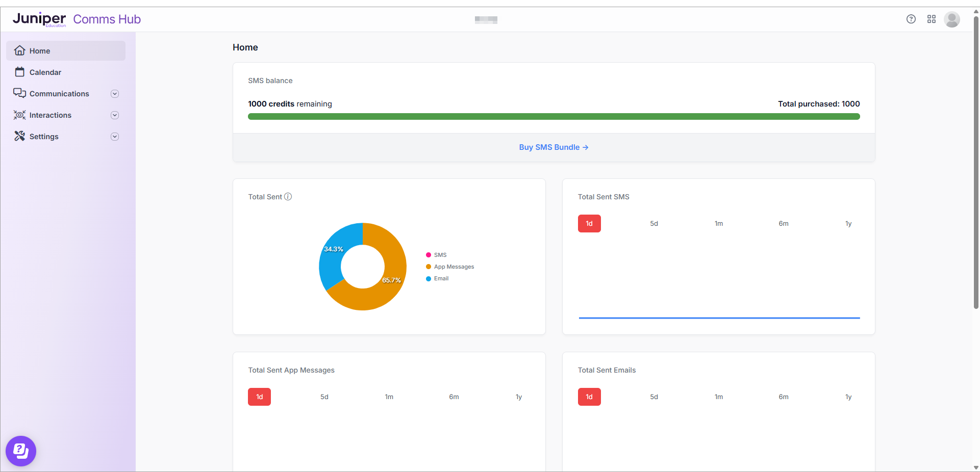Expand the Interactions menu
Viewport: 980px width, 472px height.
tap(115, 115)
